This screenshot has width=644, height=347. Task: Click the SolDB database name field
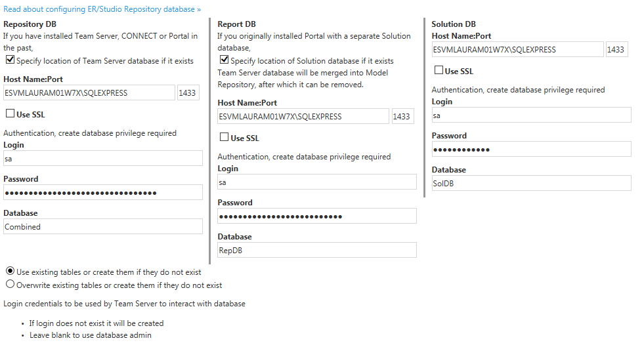click(x=532, y=184)
